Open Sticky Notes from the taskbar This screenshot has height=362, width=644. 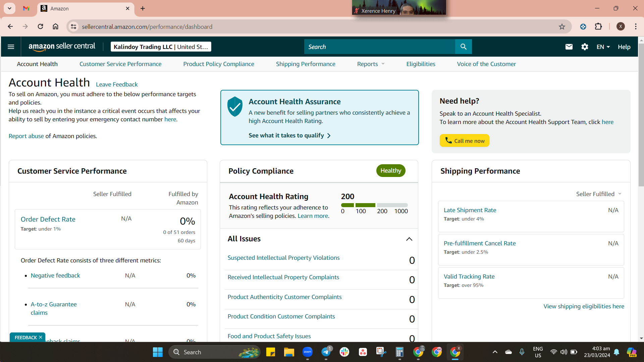(270, 352)
